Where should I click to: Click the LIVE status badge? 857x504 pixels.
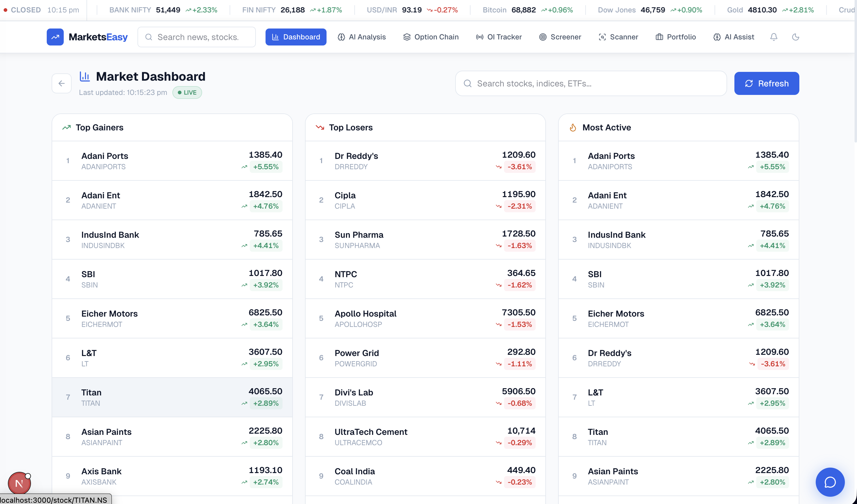187,92
